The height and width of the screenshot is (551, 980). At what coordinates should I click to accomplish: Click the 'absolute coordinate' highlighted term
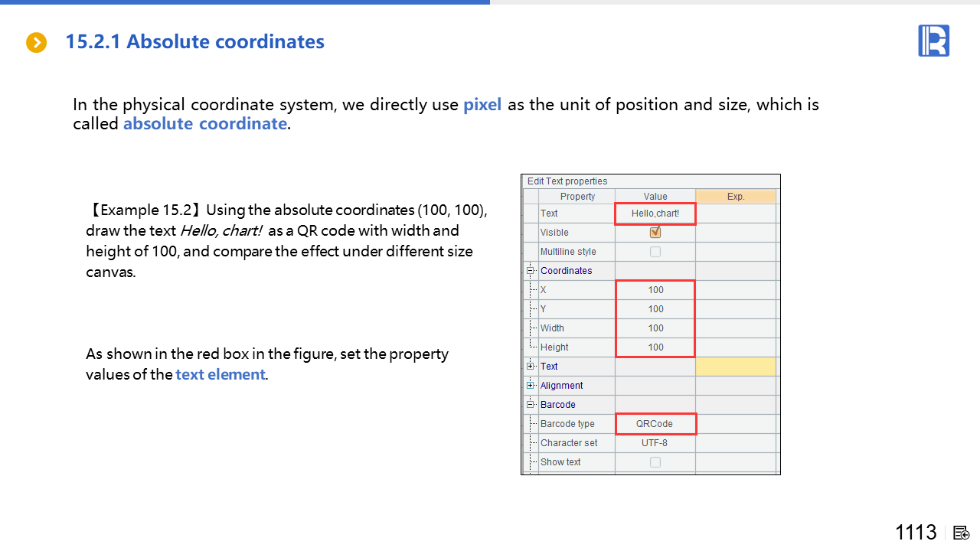click(x=204, y=124)
